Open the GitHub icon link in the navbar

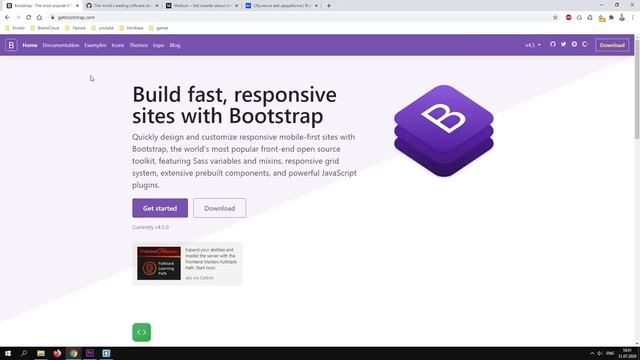[x=553, y=44]
